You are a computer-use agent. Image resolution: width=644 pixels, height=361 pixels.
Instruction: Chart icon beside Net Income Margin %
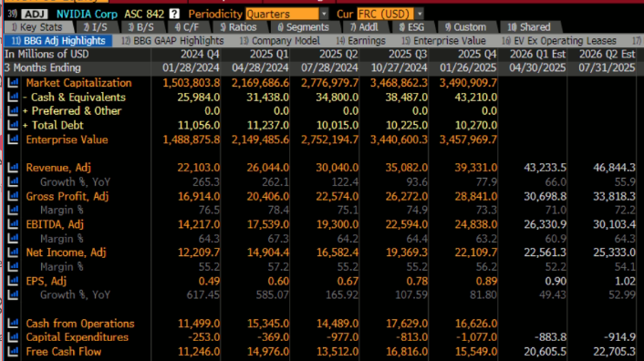13,266
